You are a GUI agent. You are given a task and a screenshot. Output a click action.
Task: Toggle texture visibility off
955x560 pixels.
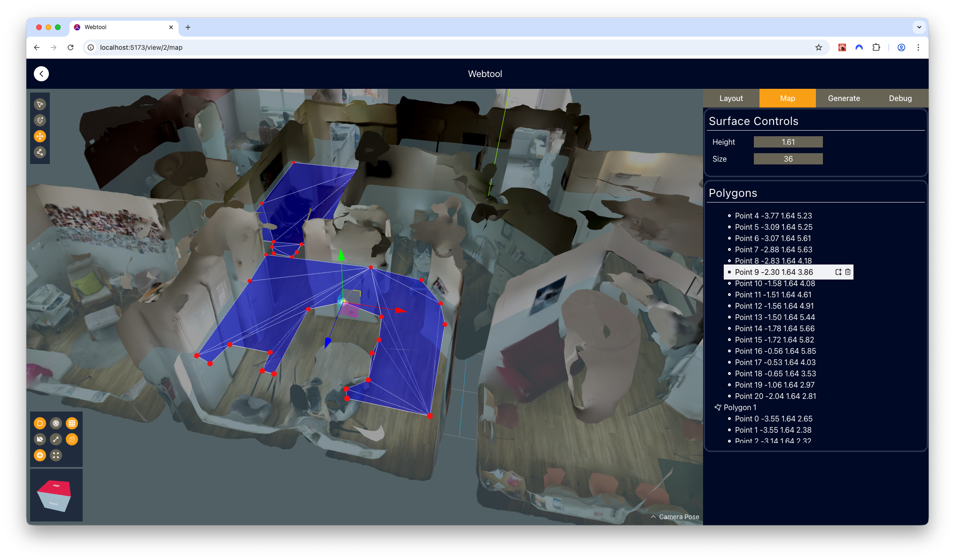pyautogui.click(x=40, y=439)
